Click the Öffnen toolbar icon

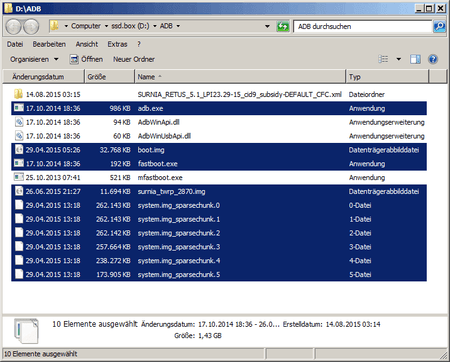74,59
